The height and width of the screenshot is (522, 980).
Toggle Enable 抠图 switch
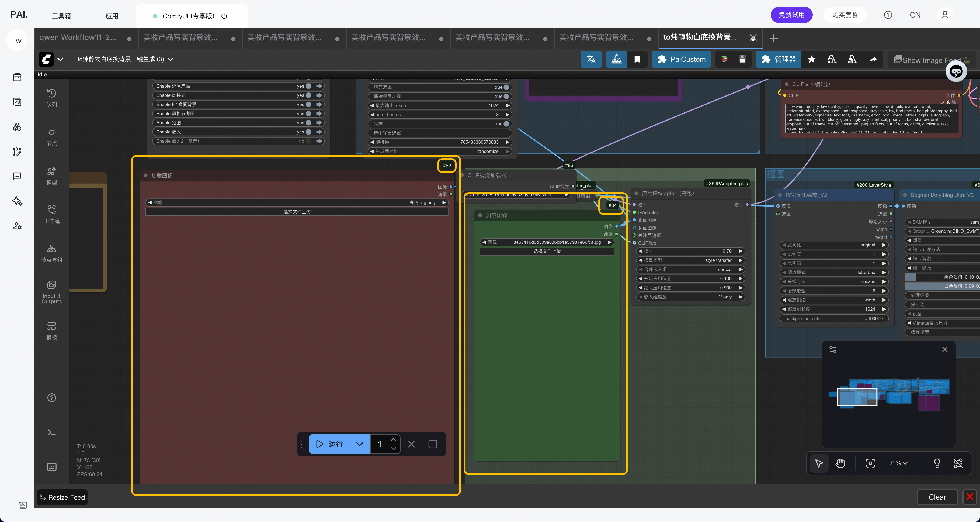pyautogui.click(x=308, y=123)
